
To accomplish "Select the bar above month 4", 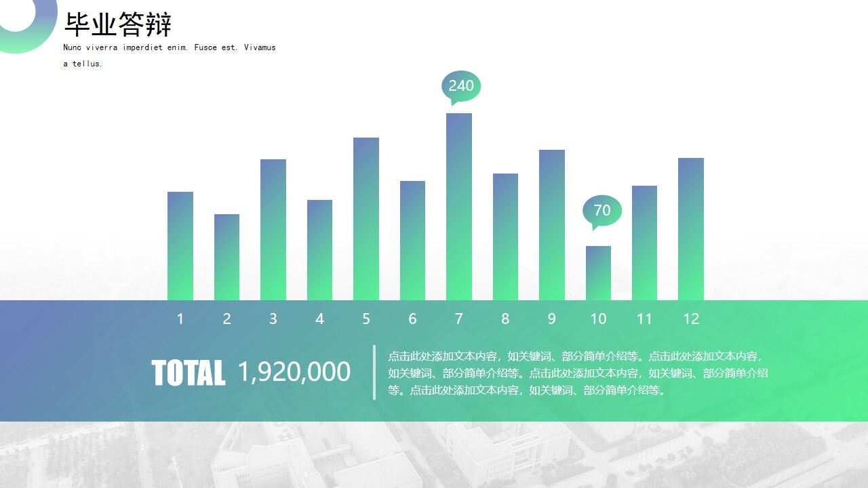I will click(x=319, y=251).
